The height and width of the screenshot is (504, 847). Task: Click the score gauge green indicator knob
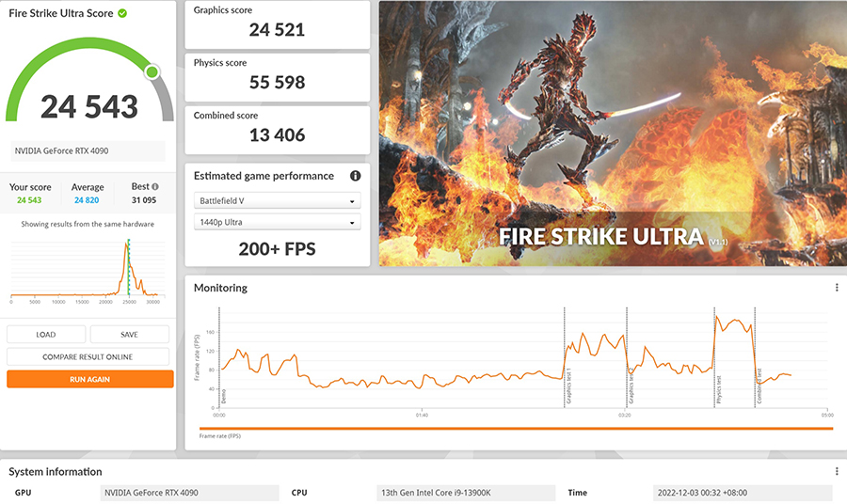coord(152,71)
